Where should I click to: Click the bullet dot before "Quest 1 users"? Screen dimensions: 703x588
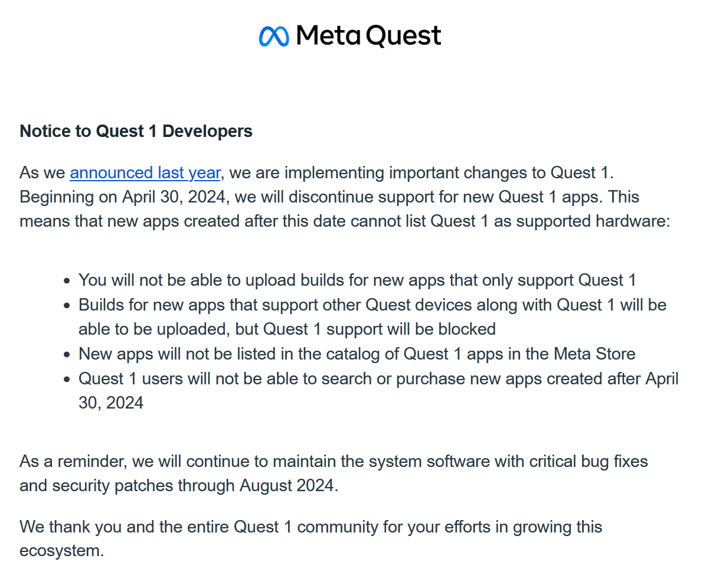coord(68,380)
